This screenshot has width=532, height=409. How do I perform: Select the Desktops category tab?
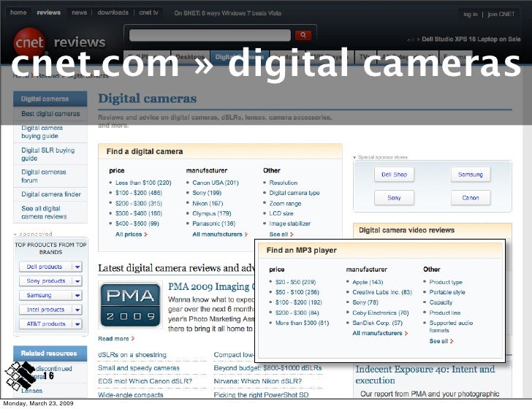coord(190,57)
